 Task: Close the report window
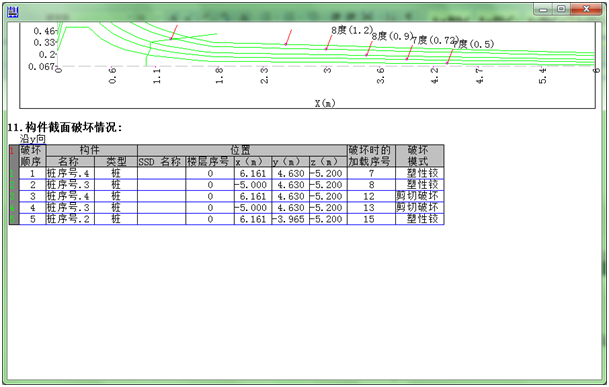pos(586,9)
